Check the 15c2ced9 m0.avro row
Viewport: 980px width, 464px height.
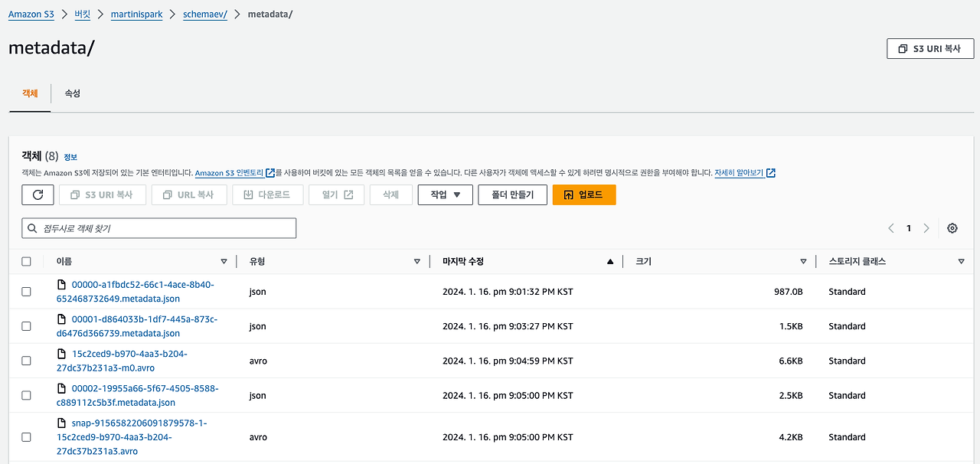(27, 361)
